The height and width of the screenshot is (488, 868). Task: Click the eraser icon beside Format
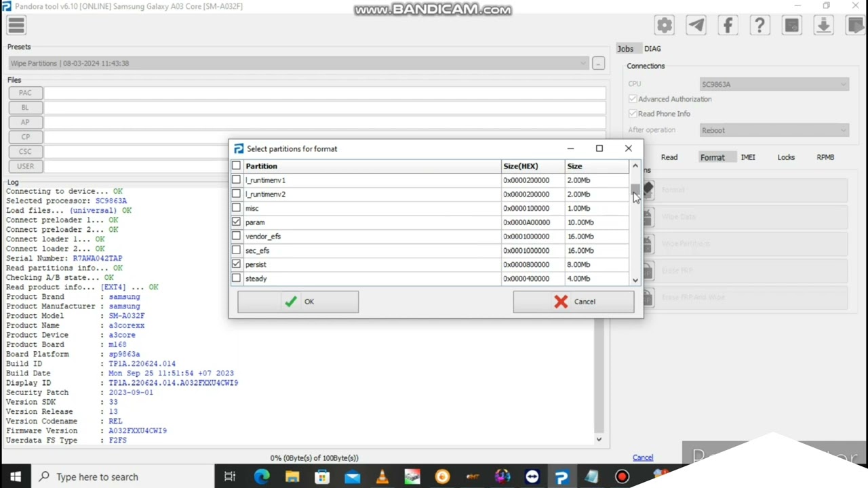click(x=648, y=190)
